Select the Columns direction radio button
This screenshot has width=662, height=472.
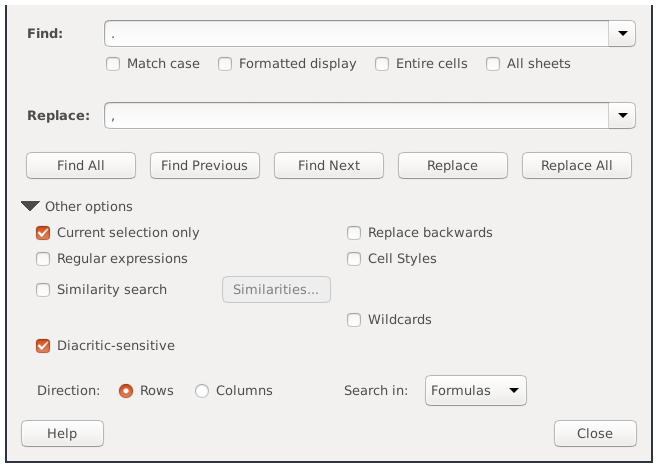point(202,391)
